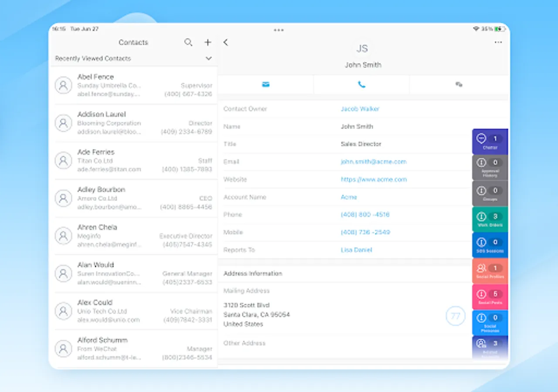
Task: Open the Groups related tile
Action: click(490, 193)
